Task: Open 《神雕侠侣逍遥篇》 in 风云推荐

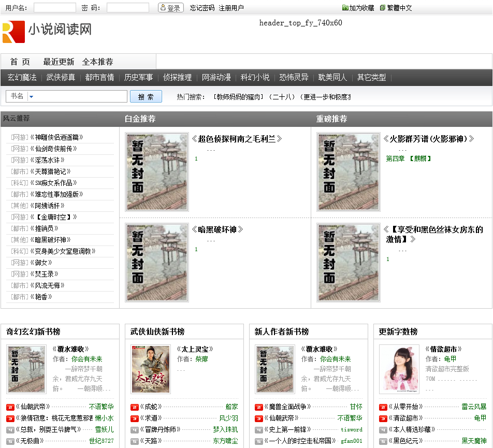Action: 56,137
